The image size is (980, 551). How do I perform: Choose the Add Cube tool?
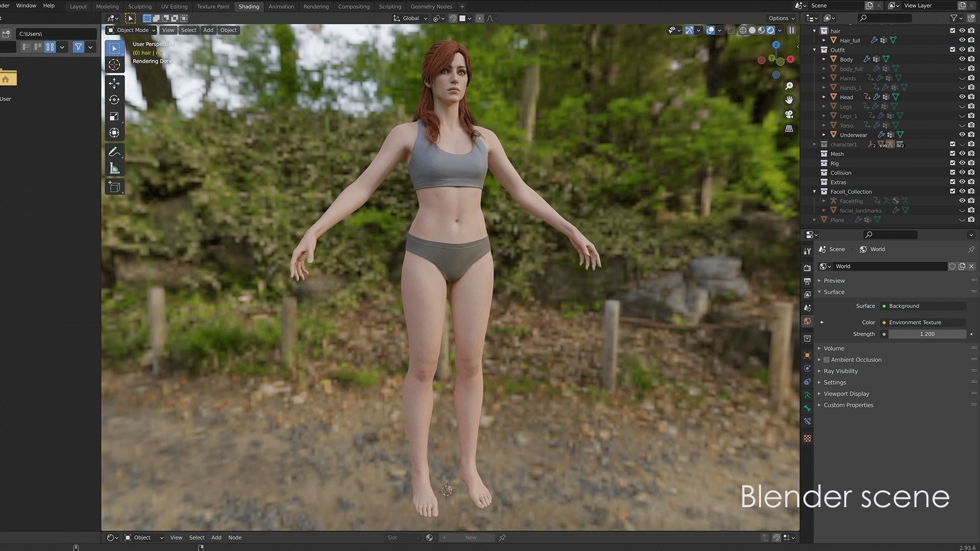[x=114, y=187]
